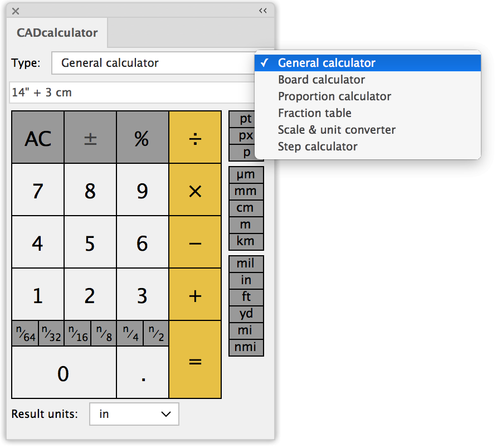Select Fraction table in the list

315,113
